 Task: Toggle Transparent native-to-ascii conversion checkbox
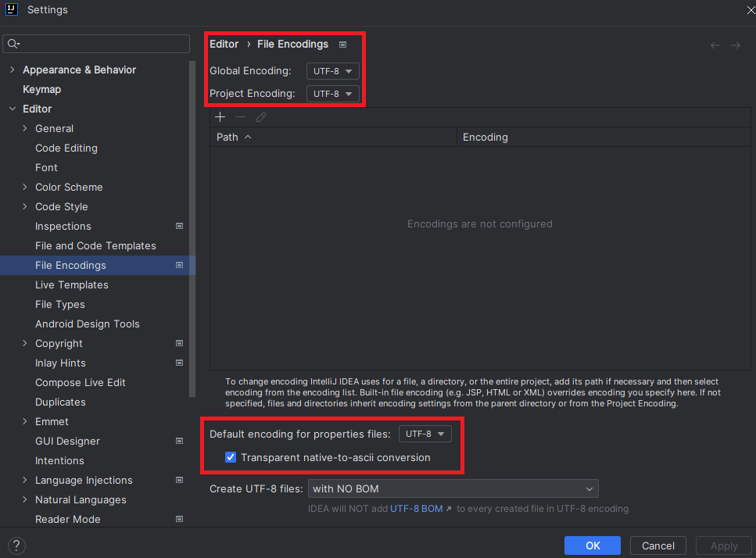(x=231, y=457)
